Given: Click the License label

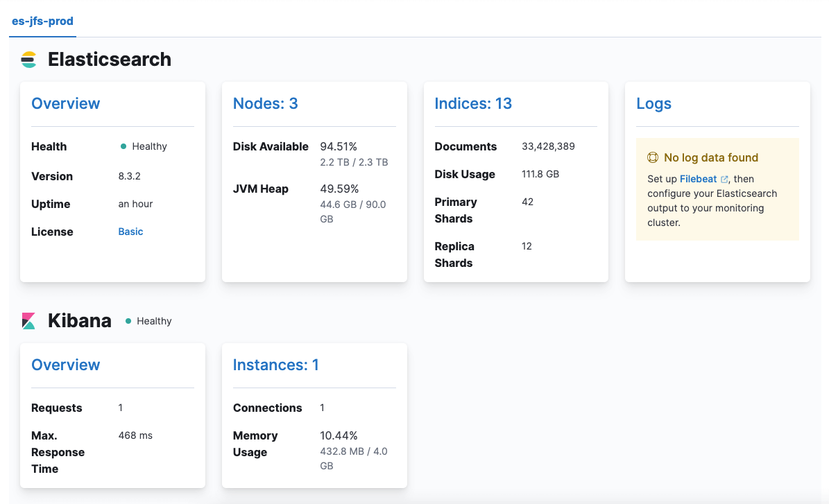Looking at the screenshot, I should coord(52,232).
